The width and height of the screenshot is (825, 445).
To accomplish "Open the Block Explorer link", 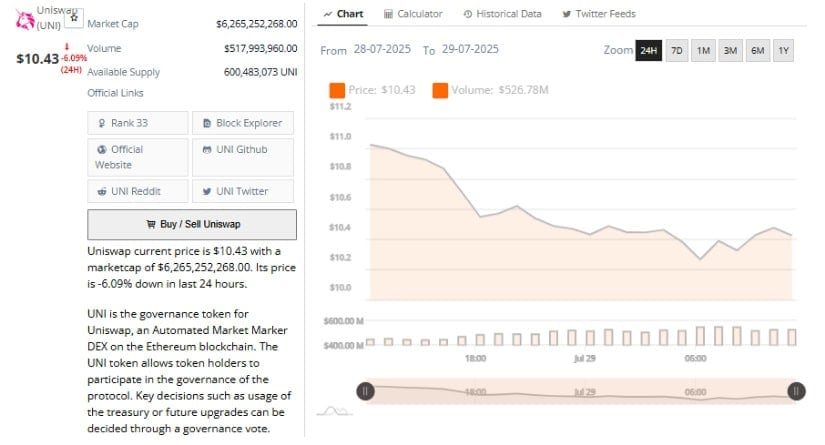I will point(243,123).
